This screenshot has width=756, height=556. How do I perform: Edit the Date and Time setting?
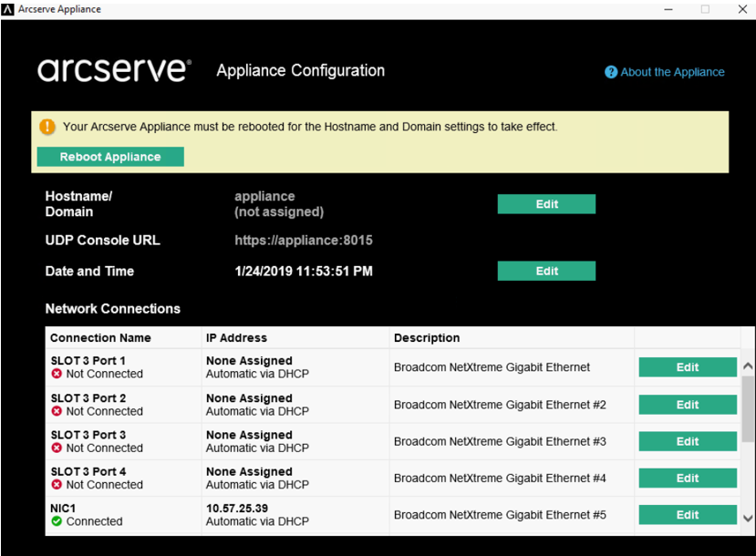pos(546,271)
